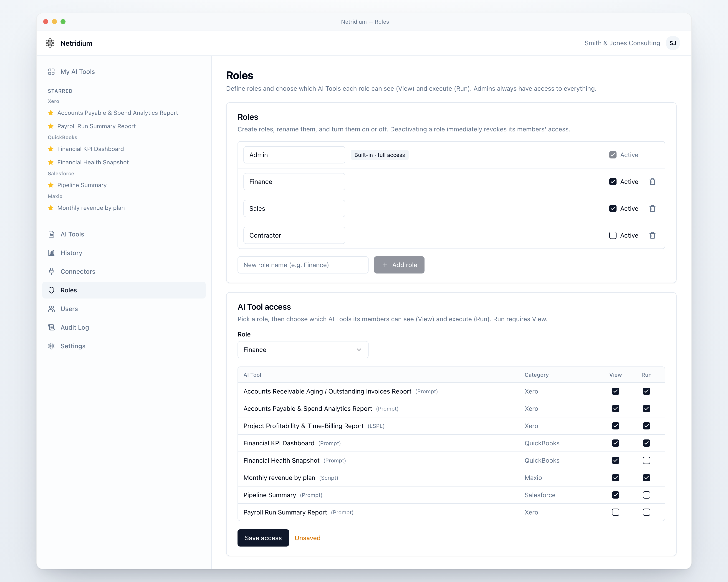The width and height of the screenshot is (728, 582).
Task: Enable View for Payroll Run Summary Report
Action: [x=615, y=512]
